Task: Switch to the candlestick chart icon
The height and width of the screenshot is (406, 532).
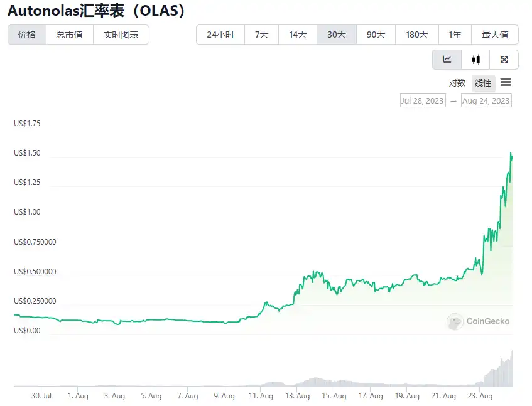Action: 475,59
